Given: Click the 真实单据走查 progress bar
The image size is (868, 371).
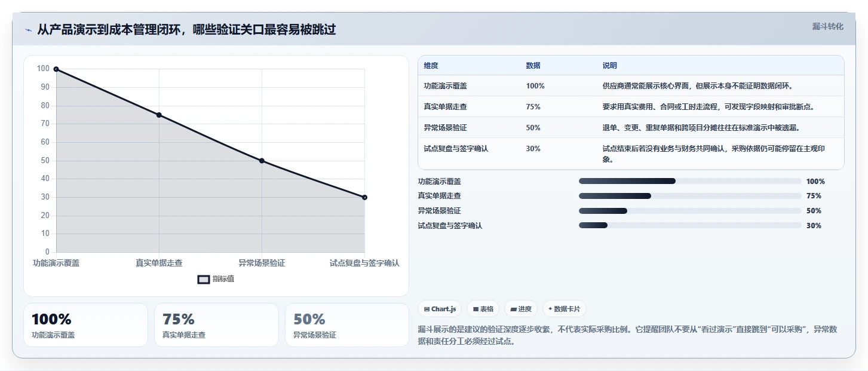Looking at the screenshot, I should pyautogui.click(x=690, y=196).
